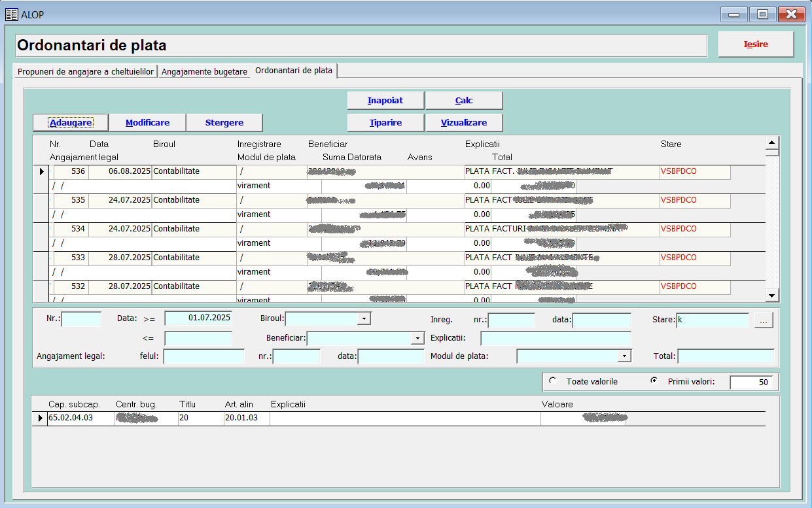Open the Biroul filter dropdown
The width and height of the screenshot is (812, 508).
364,319
